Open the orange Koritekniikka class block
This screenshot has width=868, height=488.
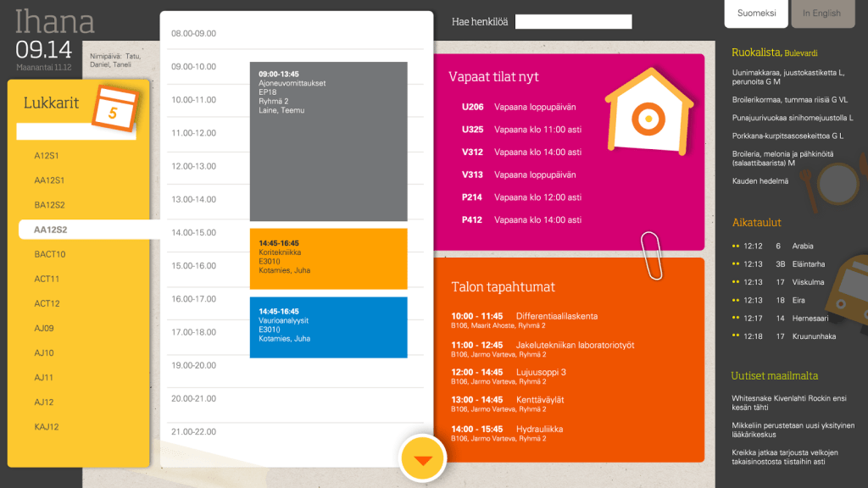point(328,258)
